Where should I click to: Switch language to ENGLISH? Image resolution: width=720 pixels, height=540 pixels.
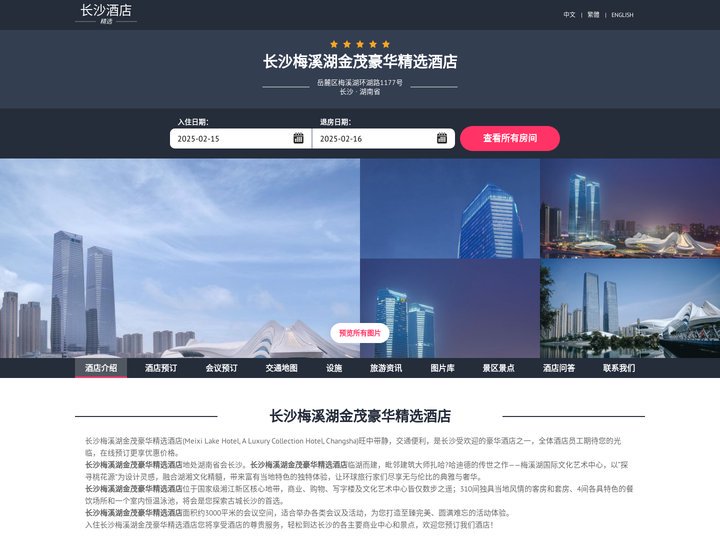[622, 15]
